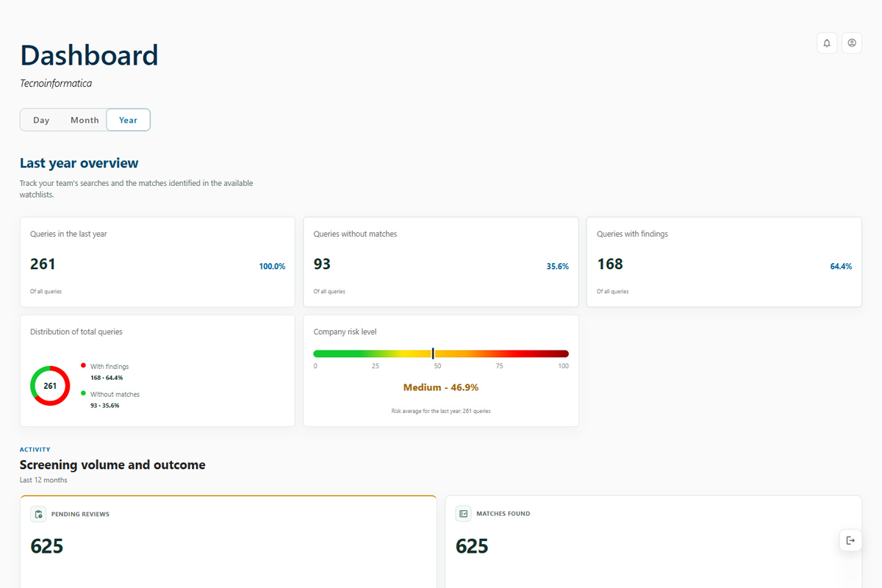Click the "Medium - 46.9%" risk value
This screenshot has height=588, width=882.
[441, 387]
